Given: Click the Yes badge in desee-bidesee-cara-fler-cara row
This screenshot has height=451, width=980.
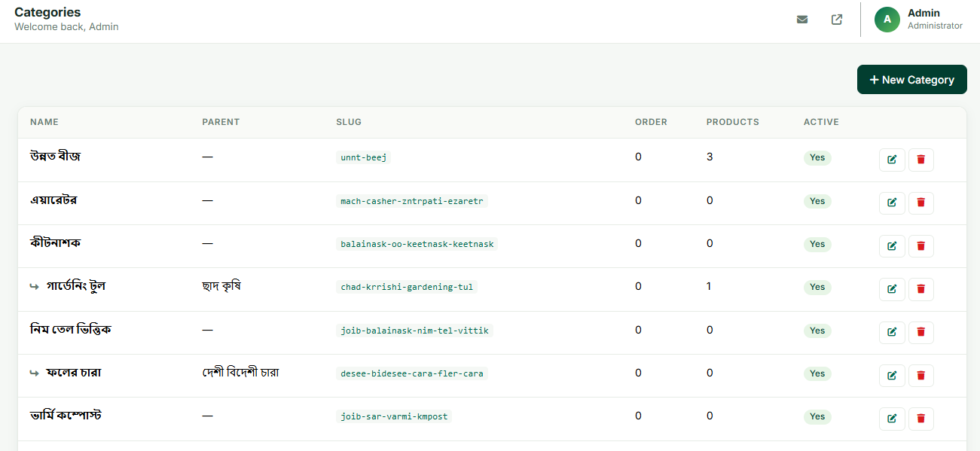Looking at the screenshot, I should point(817,373).
